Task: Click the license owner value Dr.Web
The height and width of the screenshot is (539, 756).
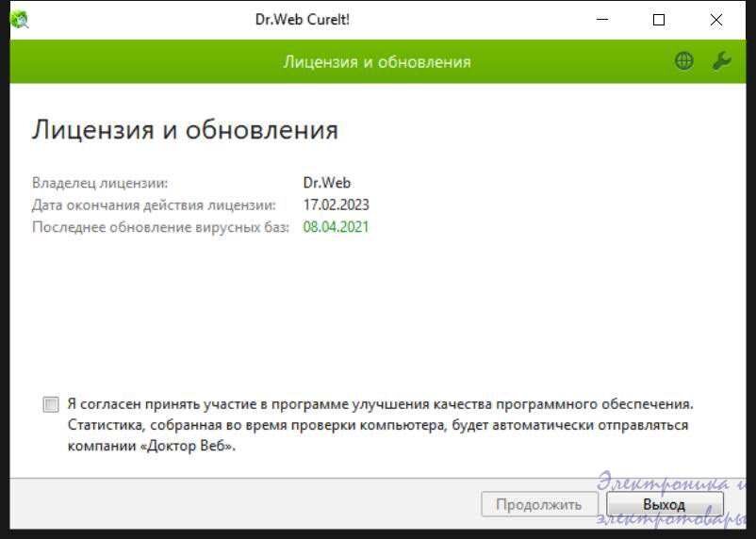Action: 327,183
